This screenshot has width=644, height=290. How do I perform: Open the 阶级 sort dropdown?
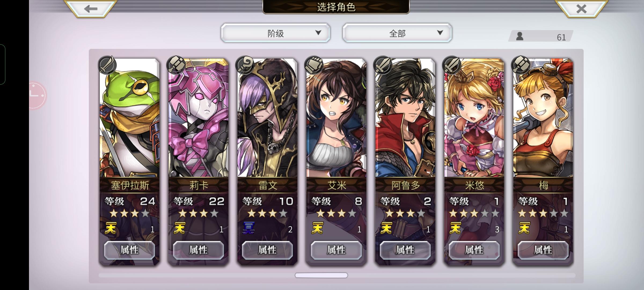point(276,33)
